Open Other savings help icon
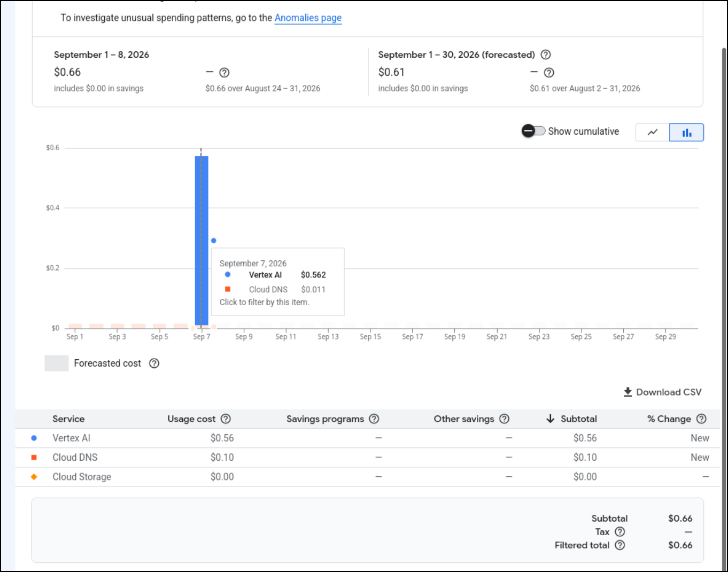Viewport: 728px width, 572px height. pyautogui.click(x=505, y=419)
